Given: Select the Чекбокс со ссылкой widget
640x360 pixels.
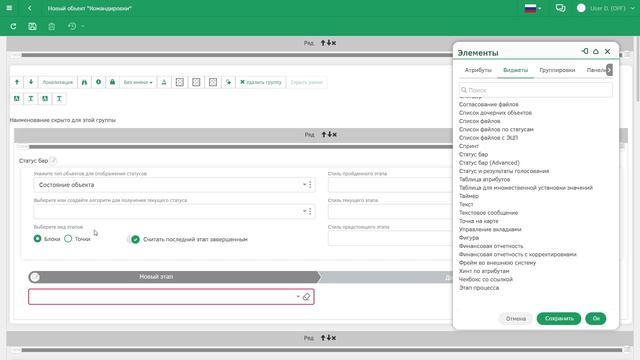Looking at the screenshot, I should [486, 280].
